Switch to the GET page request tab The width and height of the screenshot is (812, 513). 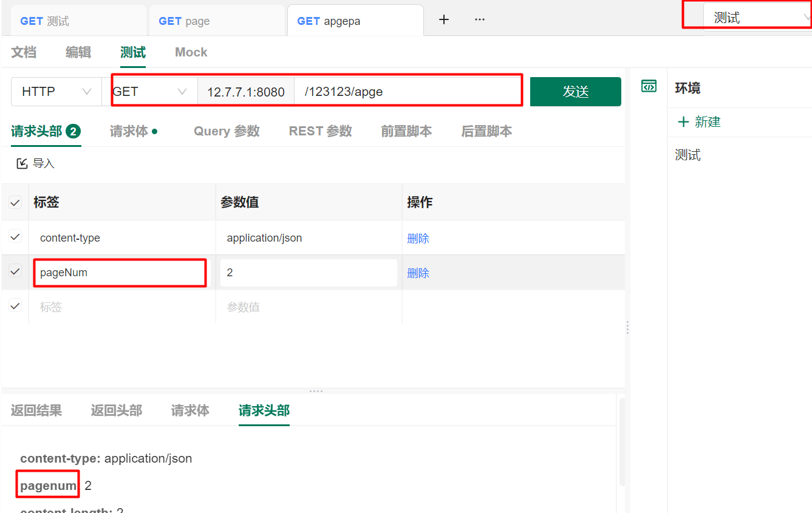(x=217, y=21)
